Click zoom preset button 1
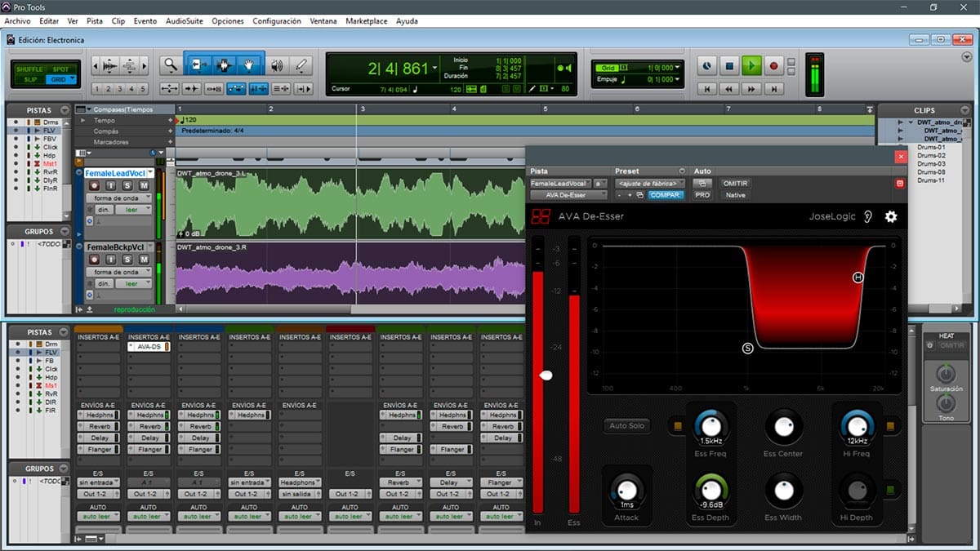980x551 pixels. (97, 89)
